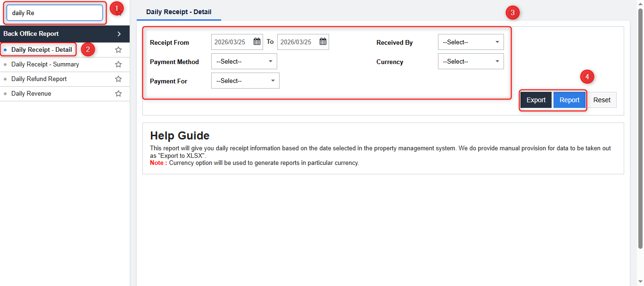644x286 pixels.
Task: Reset the filter form
Action: (x=602, y=100)
